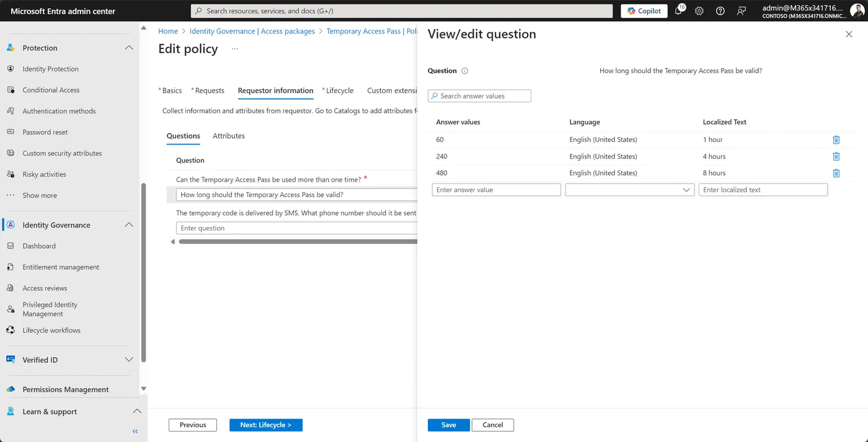Delete the 480 answer value row
The image size is (868, 442).
pyautogui.click(x=836, y=174)
